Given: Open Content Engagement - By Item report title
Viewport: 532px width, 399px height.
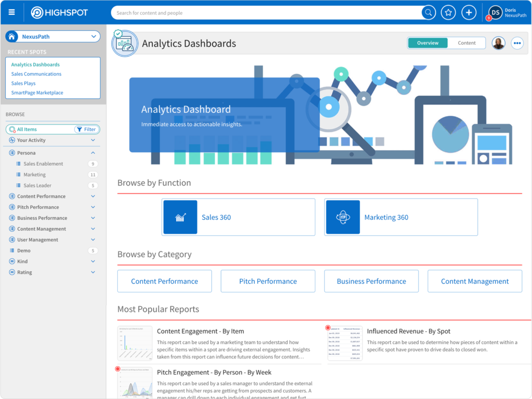Looking at the screenshot, I should point(200,331).
